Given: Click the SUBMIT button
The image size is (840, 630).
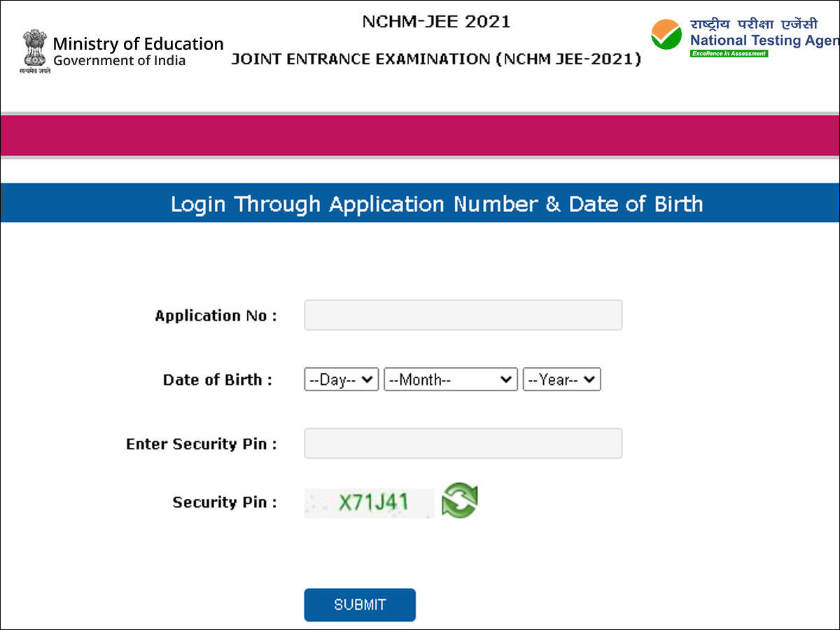Looking at the screenshot, I should coord(360,605).
